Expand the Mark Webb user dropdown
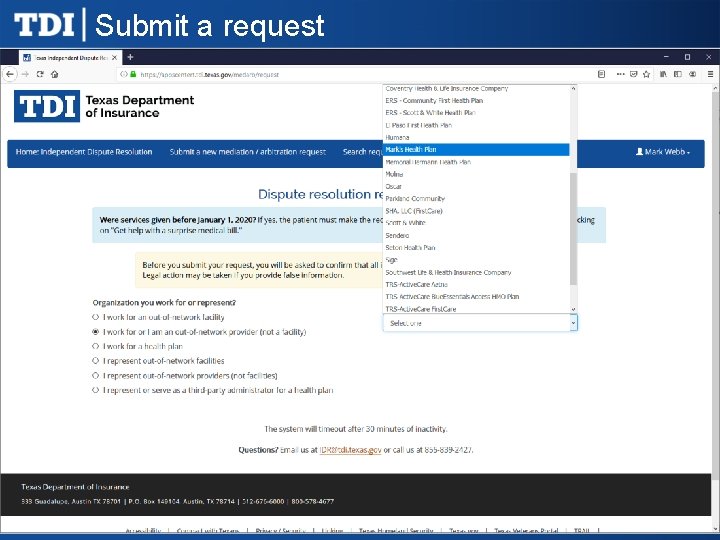 click(663, 152)
